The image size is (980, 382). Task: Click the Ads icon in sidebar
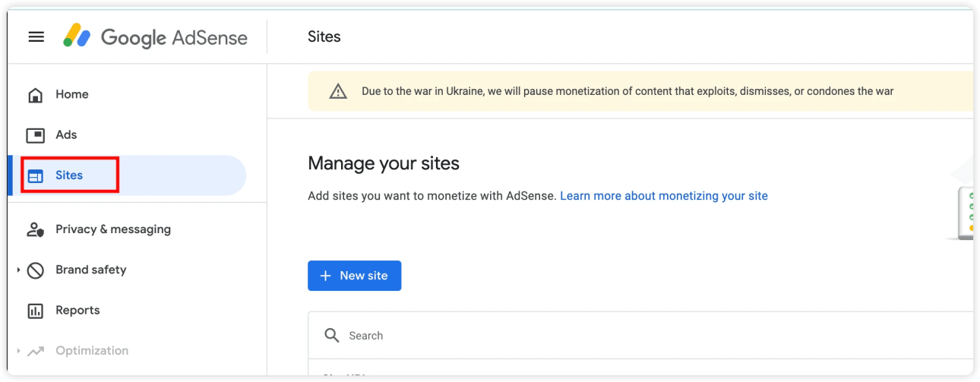pos(36,135)
